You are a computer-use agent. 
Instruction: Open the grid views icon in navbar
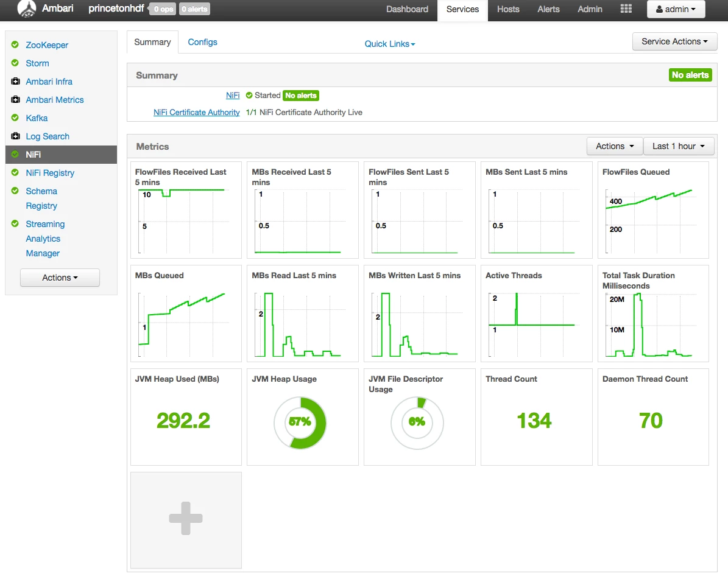[626, 9]
